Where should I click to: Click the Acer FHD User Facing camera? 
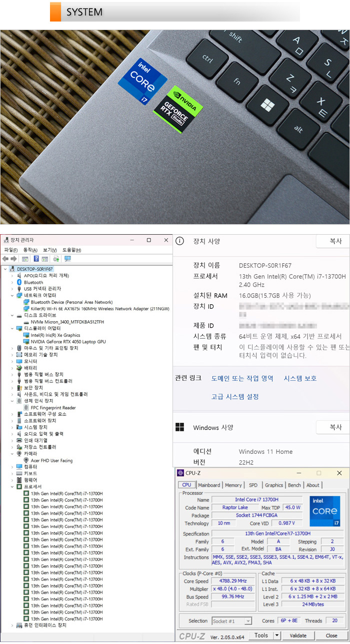(51, 460)
